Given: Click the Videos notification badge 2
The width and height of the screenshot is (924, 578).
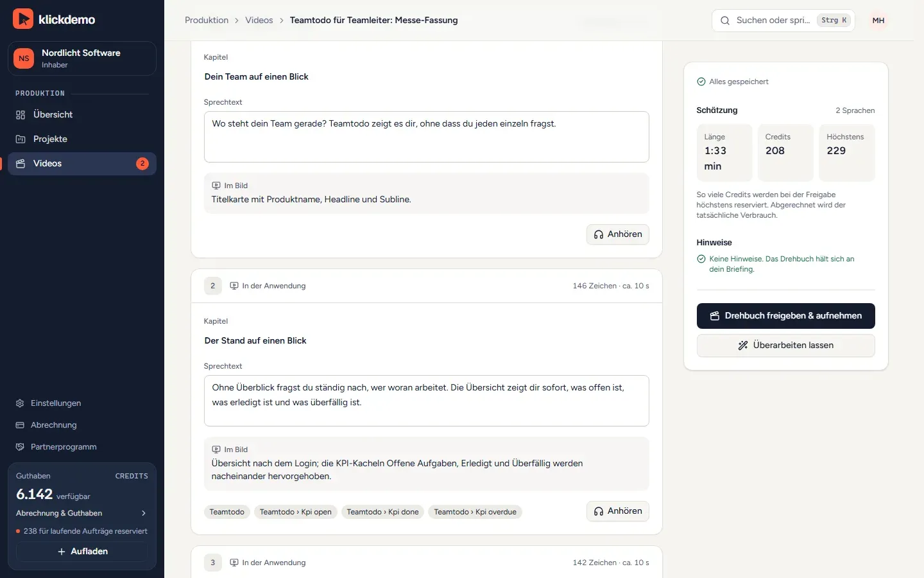Looking at the screenshot, I should coord(142,163).
